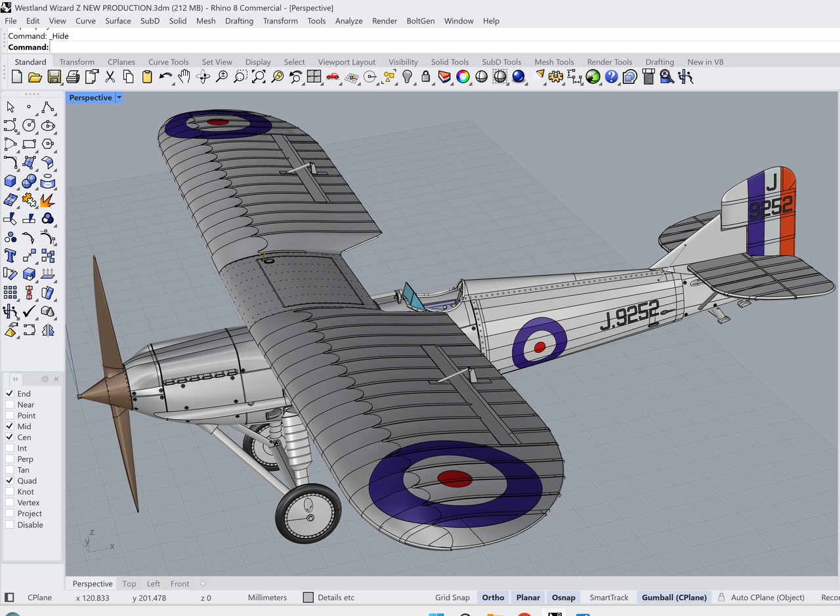Disable Ortho mode in the status bar
Screen dimensions: 840x616
[x=493, y=598]
